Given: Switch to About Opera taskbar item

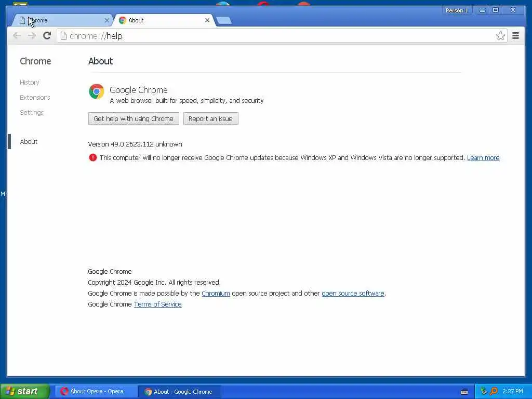Looking at the screenshot, I should (96, 392).
